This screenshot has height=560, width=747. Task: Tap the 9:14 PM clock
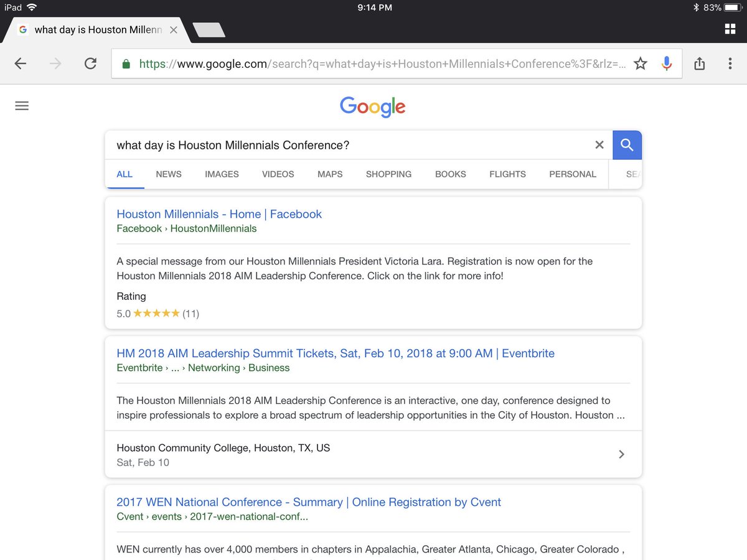click(x=375, y=7)
